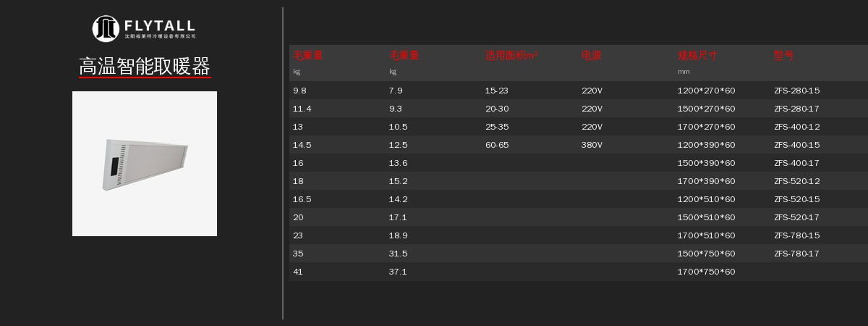This screenshot has width=868, height=326.
Task: Click the FLYTALL brand name text
Action: coord(159,25)
